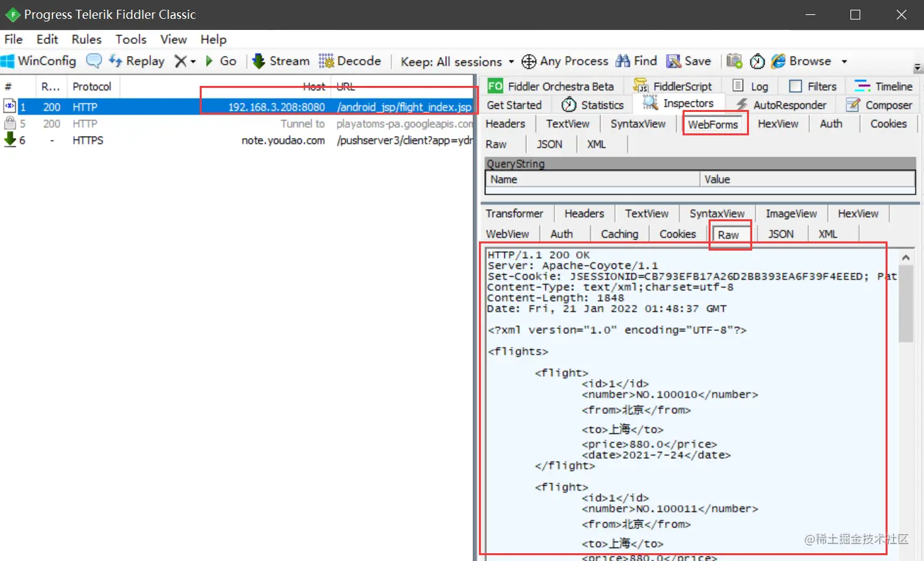Click 'HTTP/1.1 200 OK' response line
The image size is (924, 561).
pyautogui.click(x=539, y=255)
